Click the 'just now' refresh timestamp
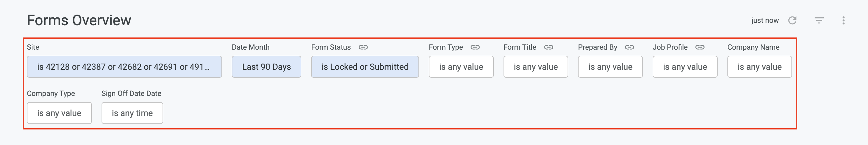The image size is (868, 145). pos(765,20)
